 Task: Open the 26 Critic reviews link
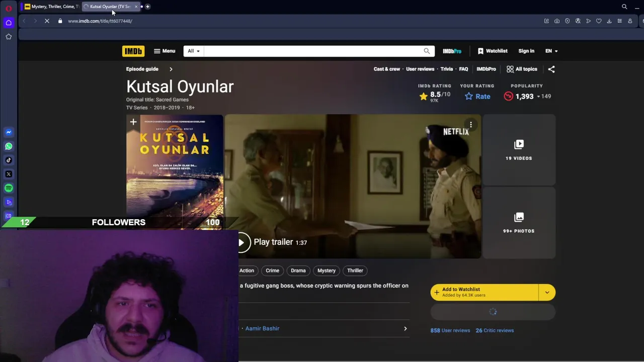[x=495, y=330]
